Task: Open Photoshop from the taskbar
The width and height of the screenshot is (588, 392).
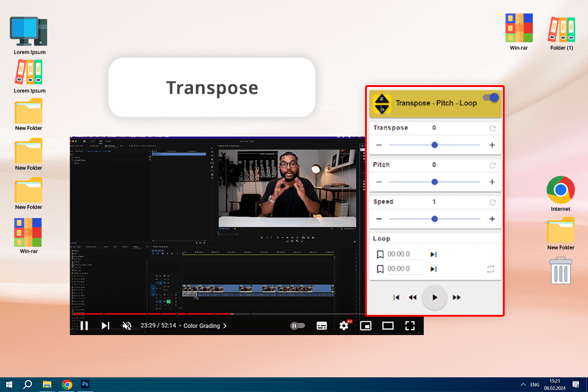Action: (x=85, y=384)
